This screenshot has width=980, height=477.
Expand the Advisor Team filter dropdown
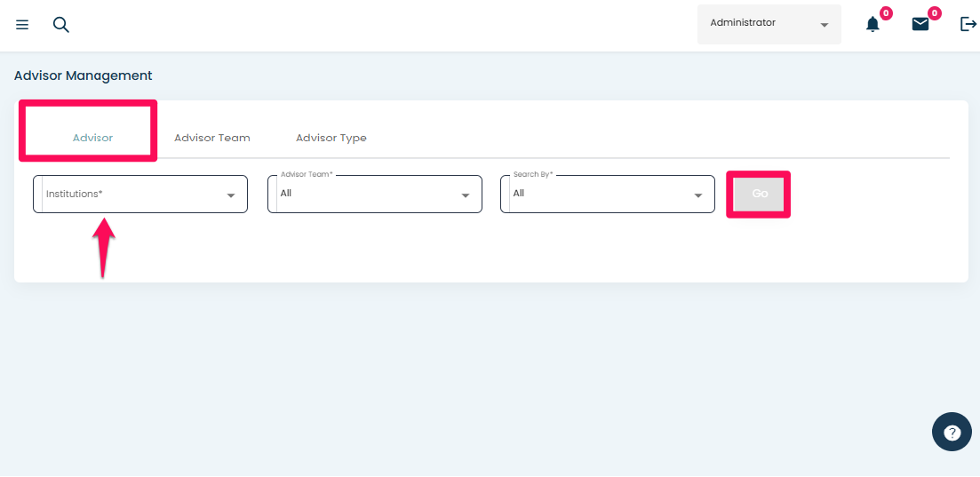click(369, 195)
